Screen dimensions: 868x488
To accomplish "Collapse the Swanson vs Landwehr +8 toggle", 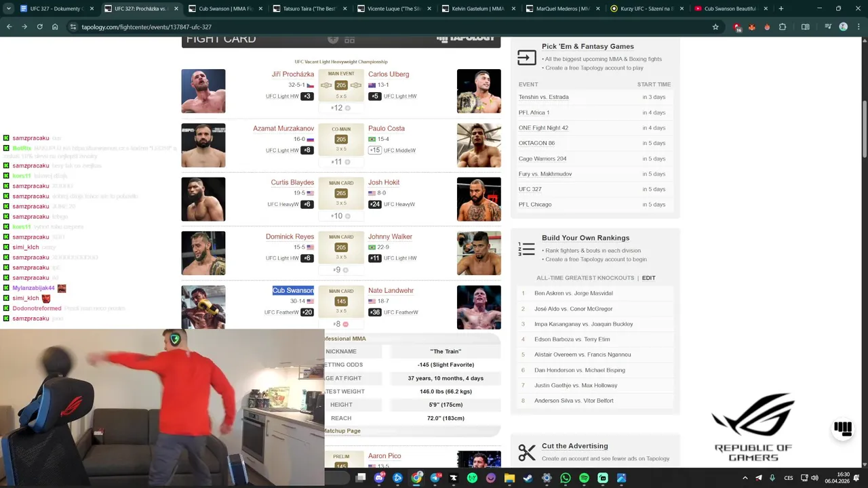I will click(341, 324).
